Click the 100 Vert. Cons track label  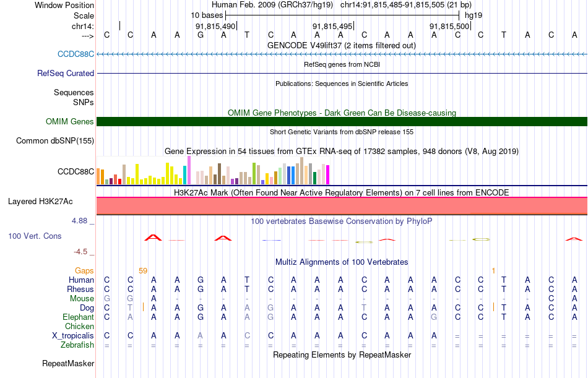35,236
